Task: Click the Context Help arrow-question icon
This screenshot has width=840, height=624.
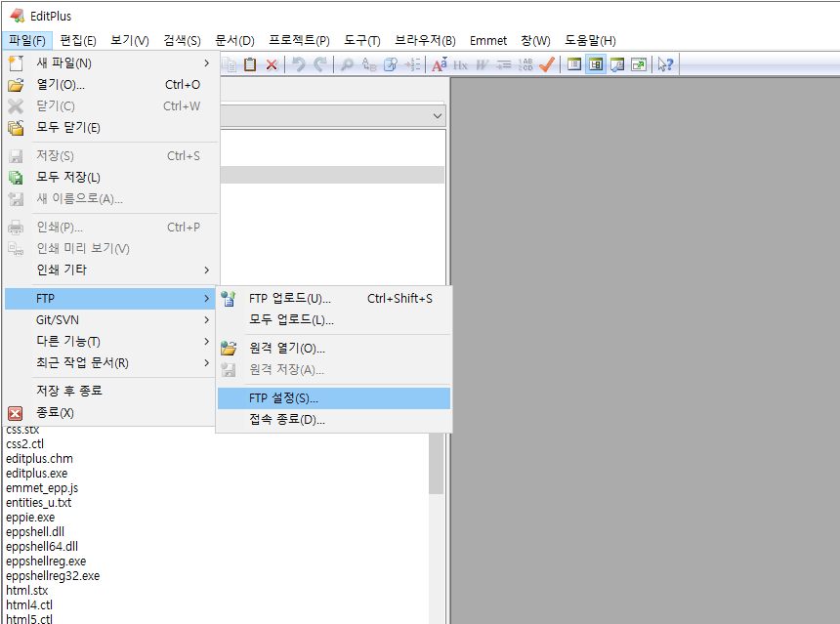Action: pyautogui.click(x=665, y=64)
